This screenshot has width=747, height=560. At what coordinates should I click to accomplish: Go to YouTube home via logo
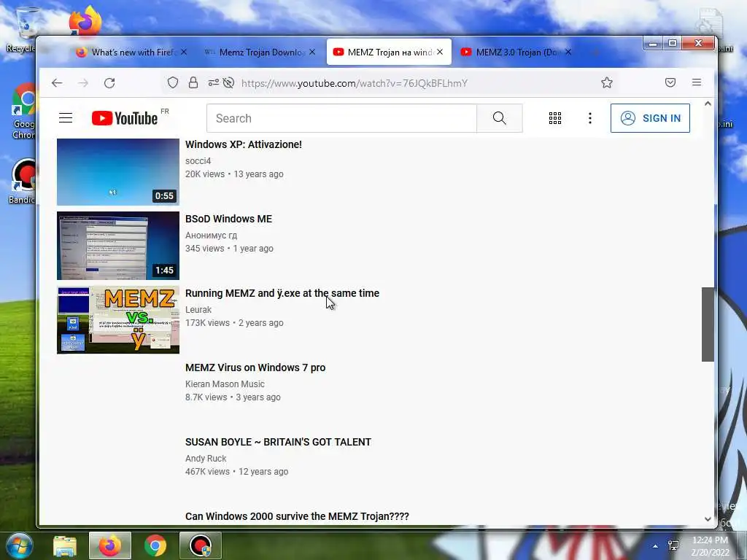(125, 118)
